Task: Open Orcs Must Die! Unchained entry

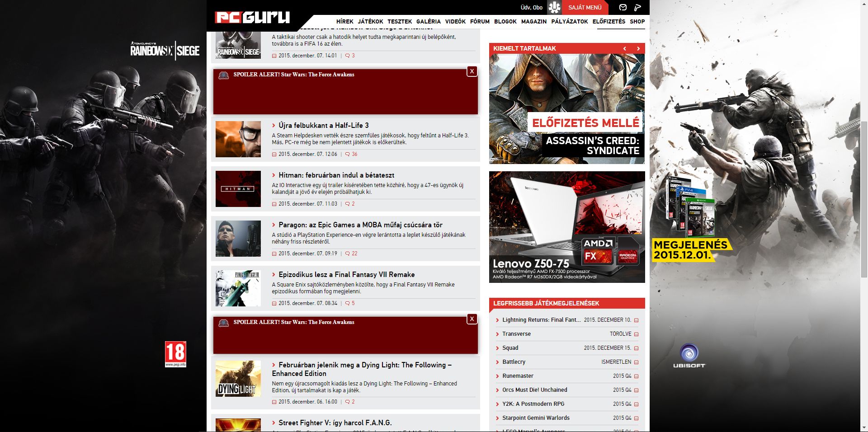Action: pos(534,390)
